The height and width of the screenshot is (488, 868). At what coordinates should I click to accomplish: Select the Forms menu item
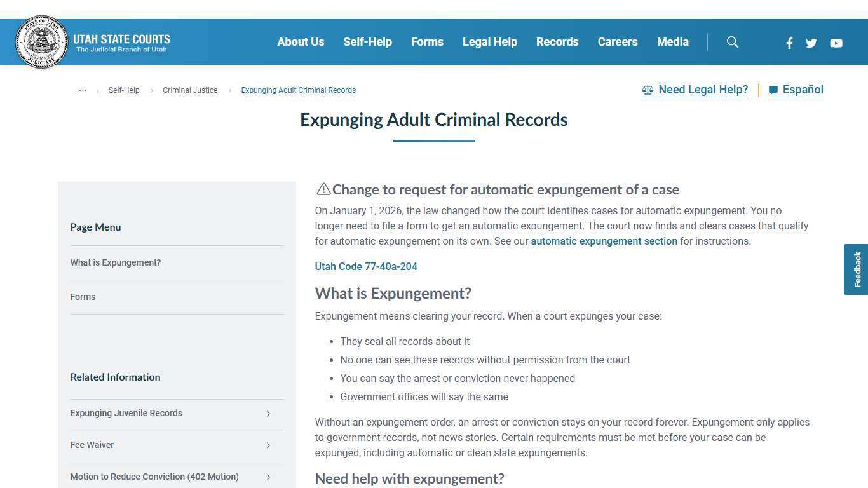(x=427, y=42)
